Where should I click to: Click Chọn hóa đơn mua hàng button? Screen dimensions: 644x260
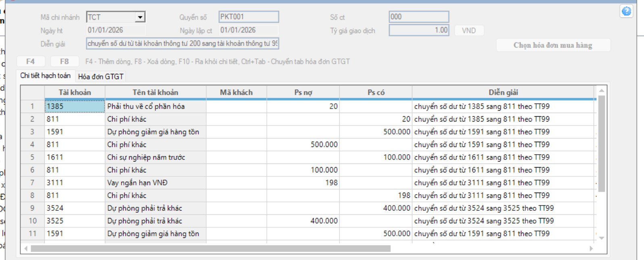click(x=553, y=45)
